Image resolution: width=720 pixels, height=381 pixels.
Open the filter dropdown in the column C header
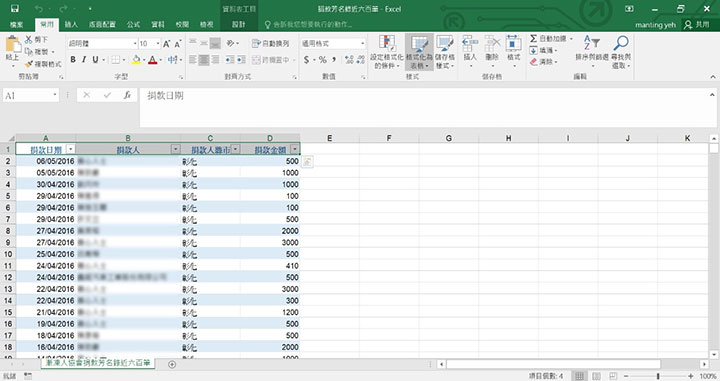point(235,149)
